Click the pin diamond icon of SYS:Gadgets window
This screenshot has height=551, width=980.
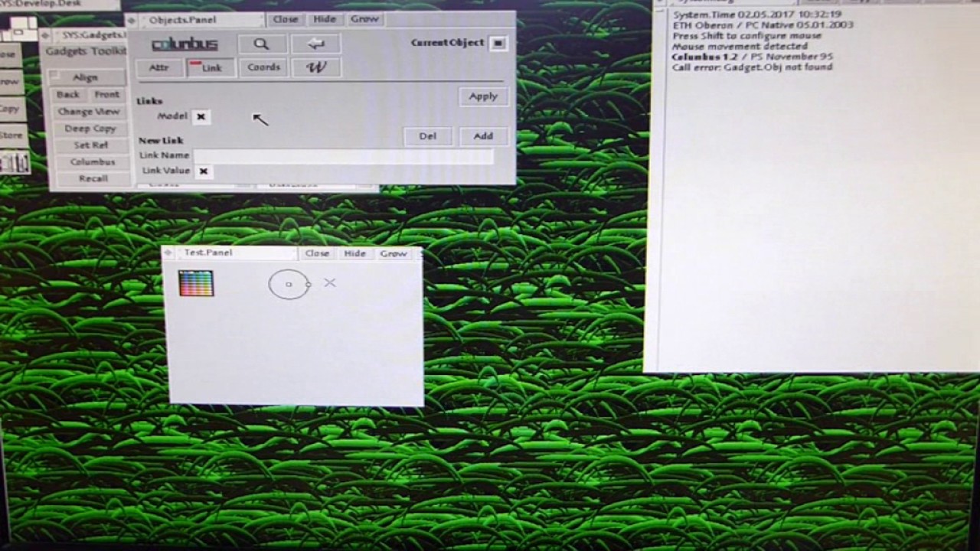[45, 35]
